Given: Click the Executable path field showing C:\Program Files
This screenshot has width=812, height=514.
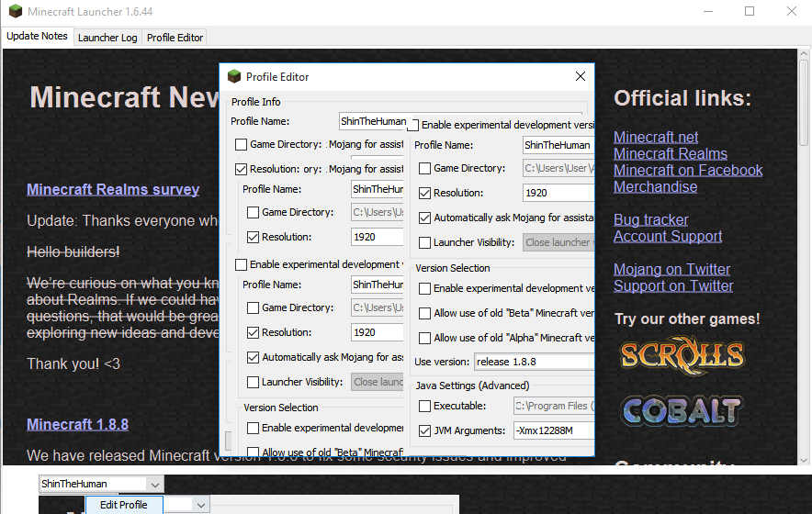Looking at the screenshot, I should click(x=554, y=406).
